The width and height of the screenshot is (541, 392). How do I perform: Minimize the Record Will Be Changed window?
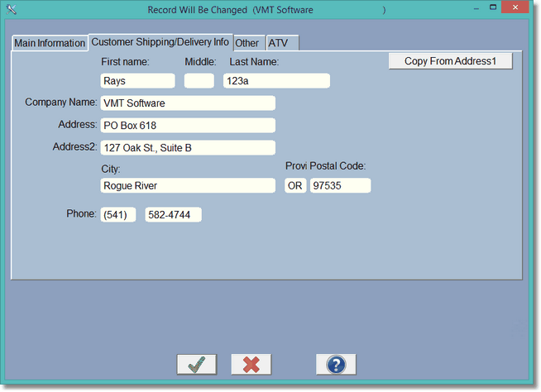[476, 8]
